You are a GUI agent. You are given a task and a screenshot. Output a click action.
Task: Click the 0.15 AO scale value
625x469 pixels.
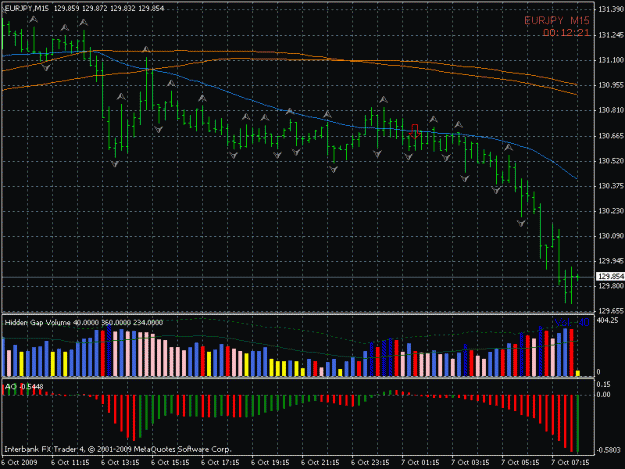click(603, 385)
